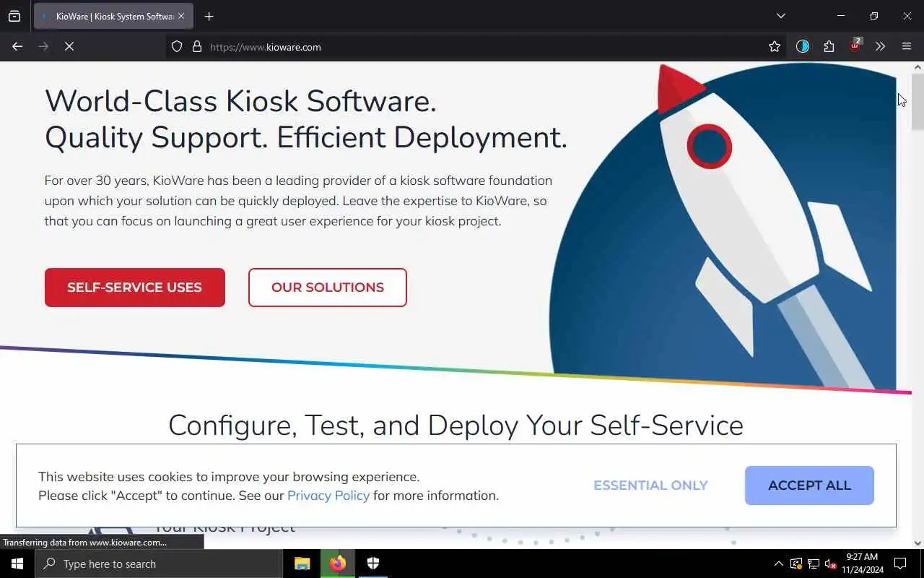Open the blue circular extension icon
The image size is (924, 578).
pyautogui.click(x=803, y=46)
